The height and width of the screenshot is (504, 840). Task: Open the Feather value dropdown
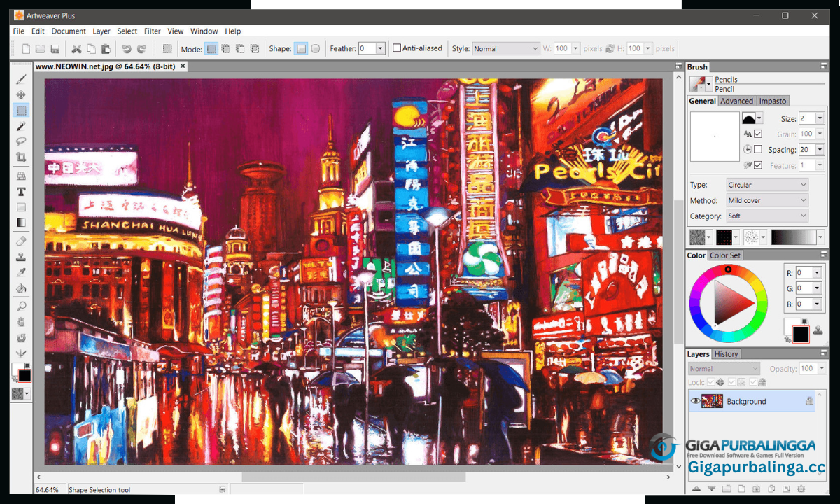pos(380,49)
